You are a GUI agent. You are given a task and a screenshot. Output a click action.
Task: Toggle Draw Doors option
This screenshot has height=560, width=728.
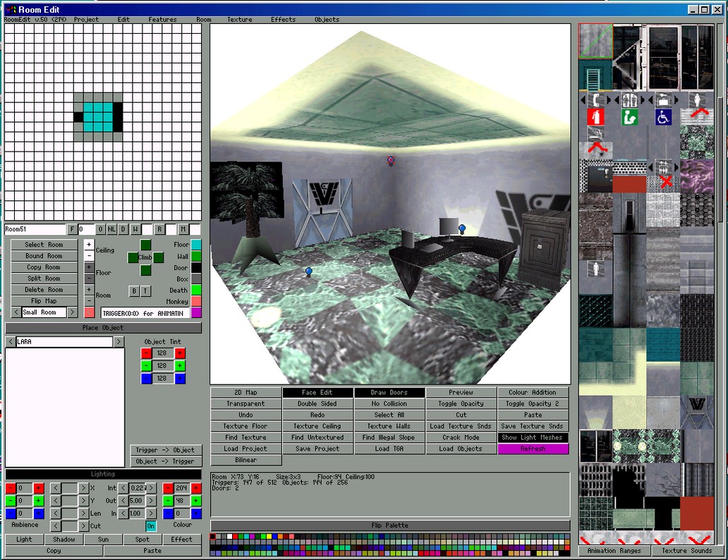[x=389, y=392]
